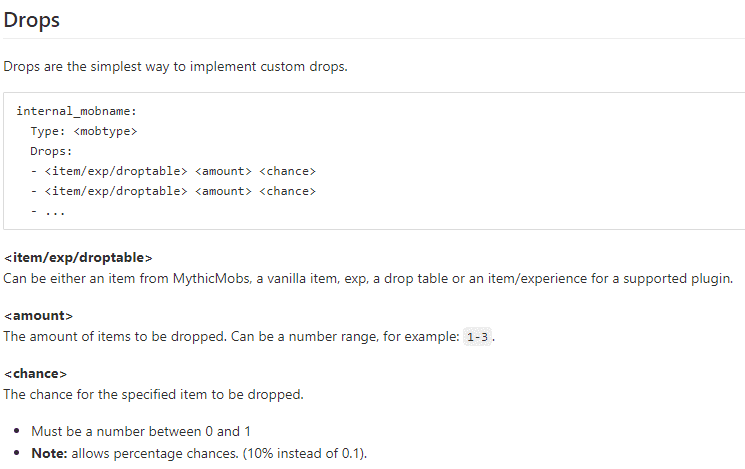The image size is (745, 469).
Task: Click the Drops: line inside code block
Action: [51, 151]
